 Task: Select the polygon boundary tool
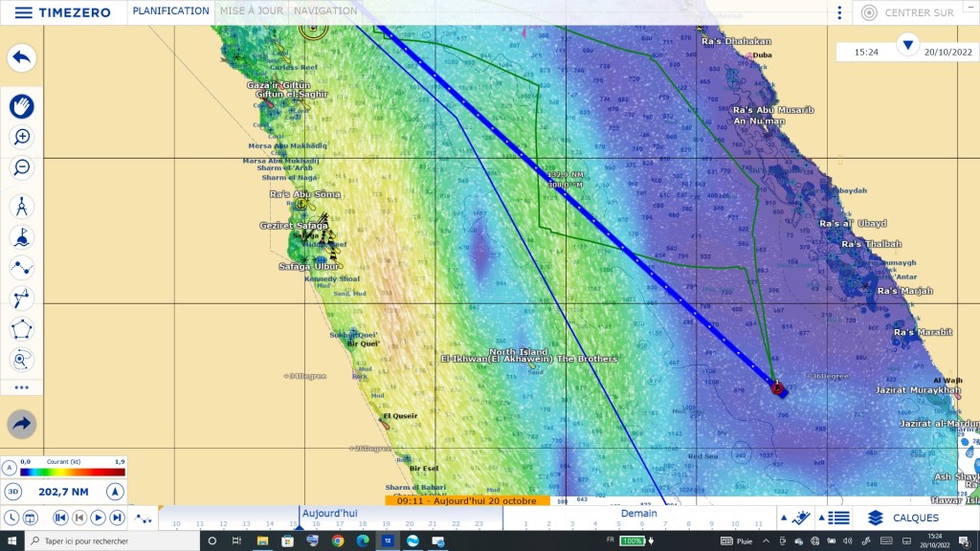point(22,329)
